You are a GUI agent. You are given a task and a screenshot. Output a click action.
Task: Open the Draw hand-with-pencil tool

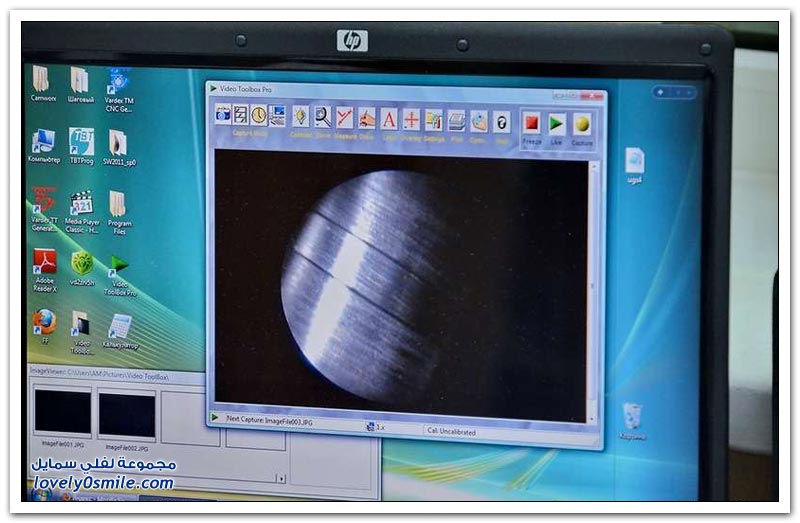point(366,118)
